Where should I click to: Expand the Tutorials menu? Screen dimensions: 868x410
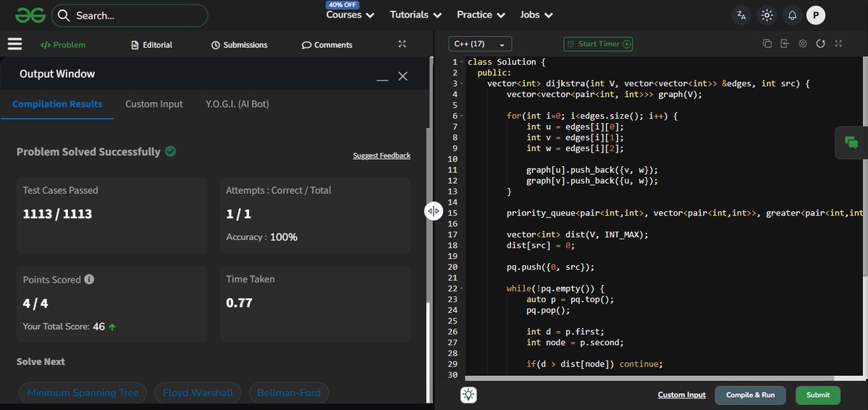click(416, 15)
